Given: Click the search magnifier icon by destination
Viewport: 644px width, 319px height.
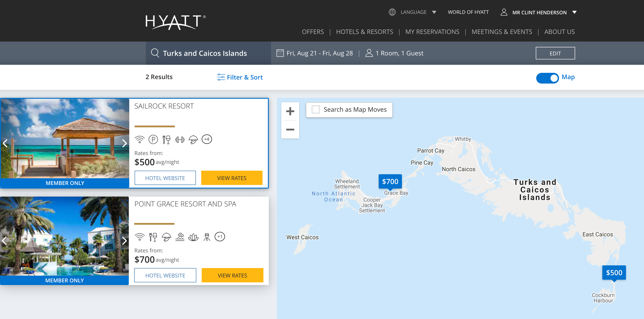Looking at the screenshot, I should click(155, 53).
